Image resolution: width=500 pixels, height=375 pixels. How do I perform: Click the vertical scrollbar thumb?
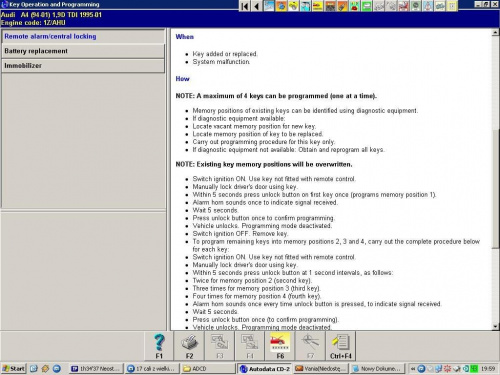coord(495,189)
